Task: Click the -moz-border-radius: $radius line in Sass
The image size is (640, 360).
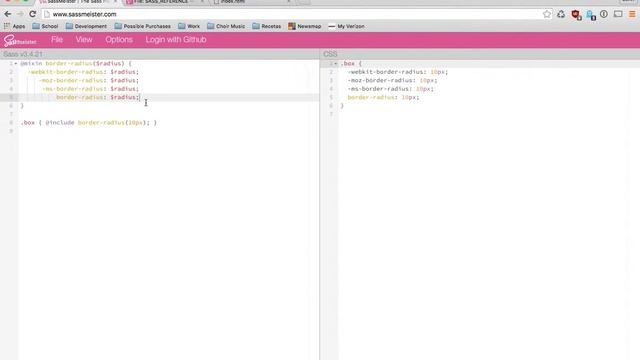Action: [89, 80]
